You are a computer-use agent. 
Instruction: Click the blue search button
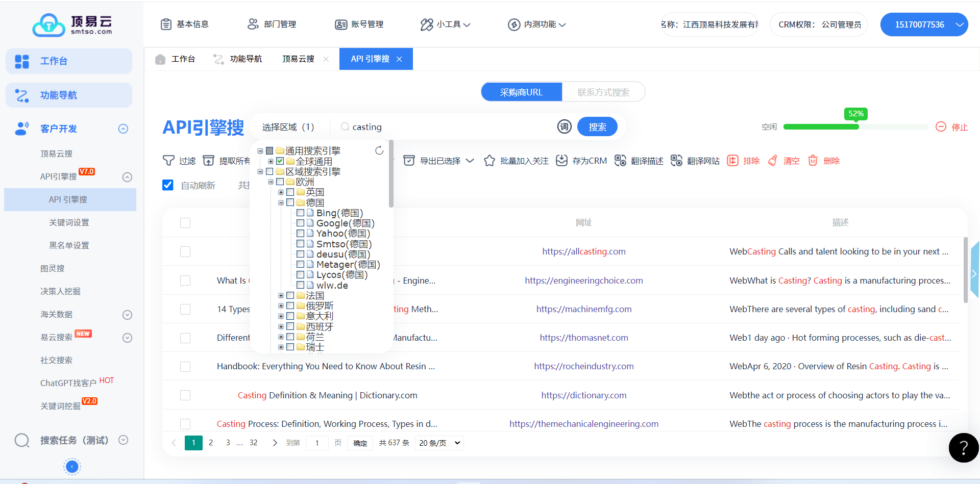[x=597, y=127]
